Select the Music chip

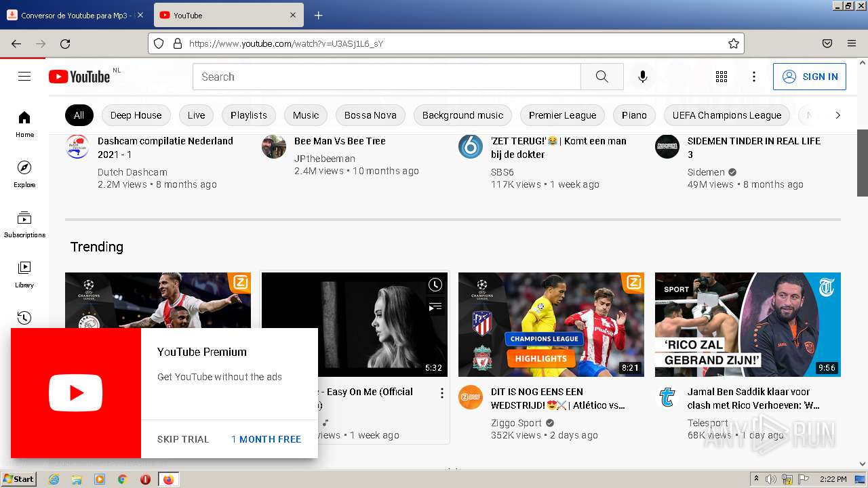306,115
